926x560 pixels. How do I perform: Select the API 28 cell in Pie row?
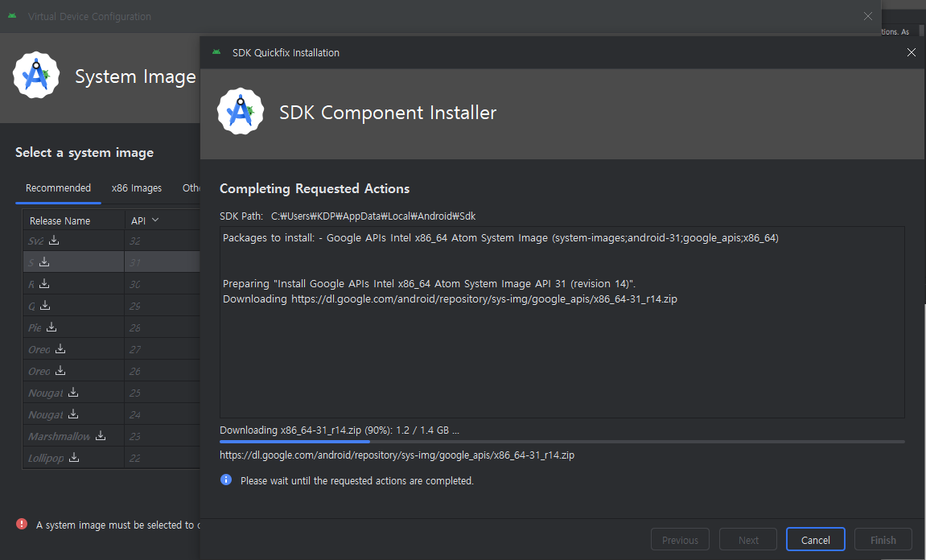(162, 327)
